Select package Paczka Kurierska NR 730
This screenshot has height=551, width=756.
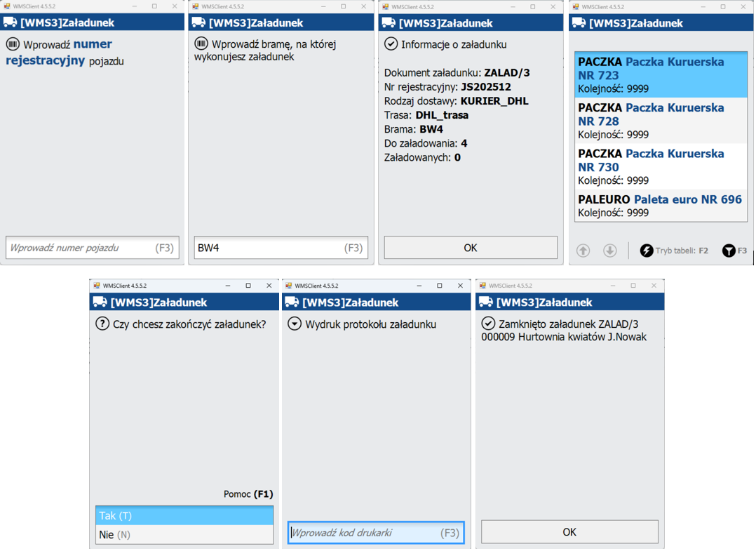click(661, 166)
